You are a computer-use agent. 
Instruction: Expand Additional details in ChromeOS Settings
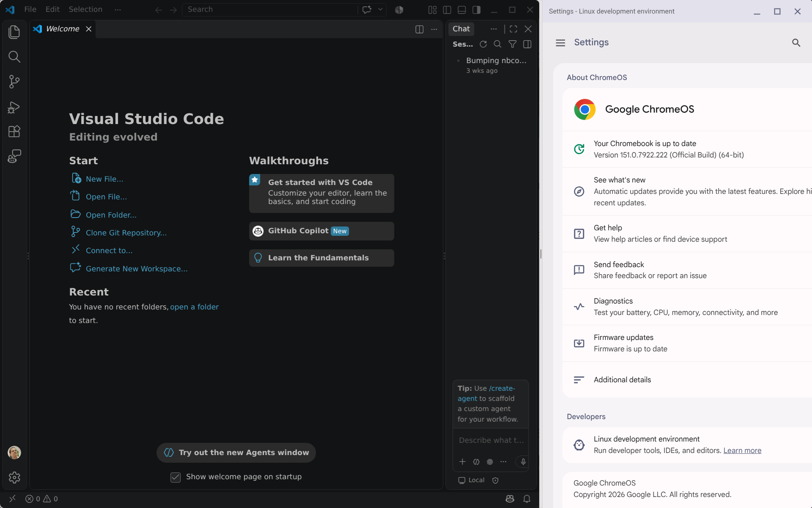point(687,380)
